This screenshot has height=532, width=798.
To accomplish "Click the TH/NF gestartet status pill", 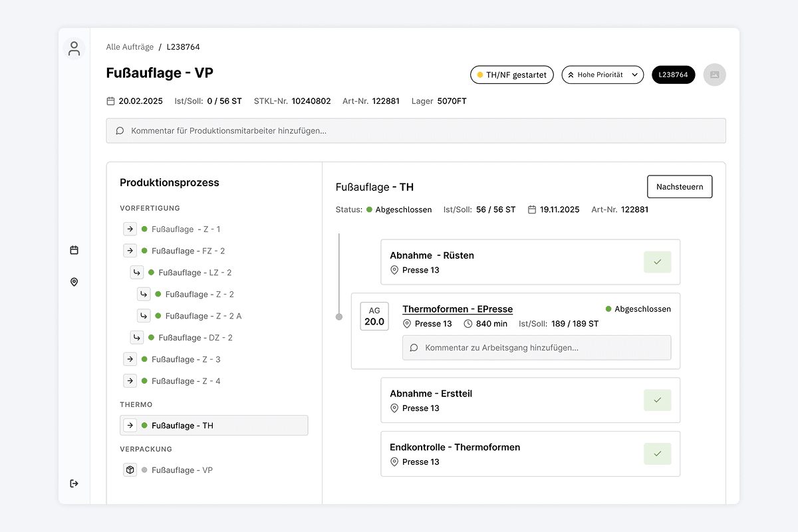I will click(511, 75).
